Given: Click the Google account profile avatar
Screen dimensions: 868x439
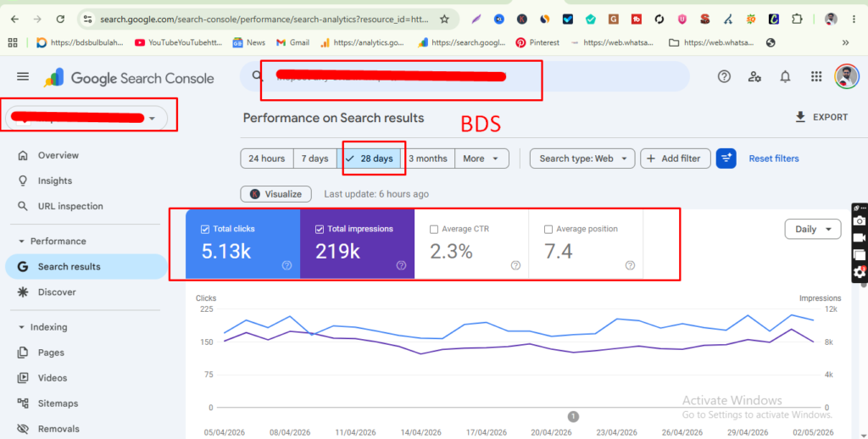Looking at the screenshot, I should 847,76.
